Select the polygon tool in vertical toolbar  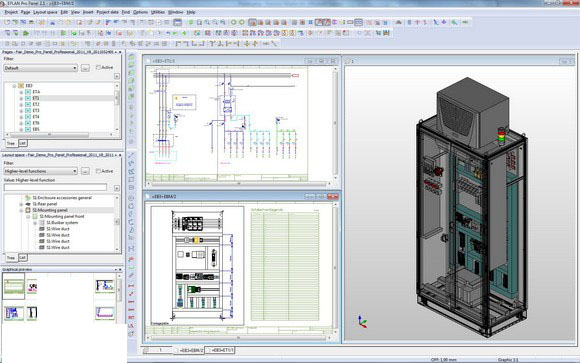coord(131,172)
